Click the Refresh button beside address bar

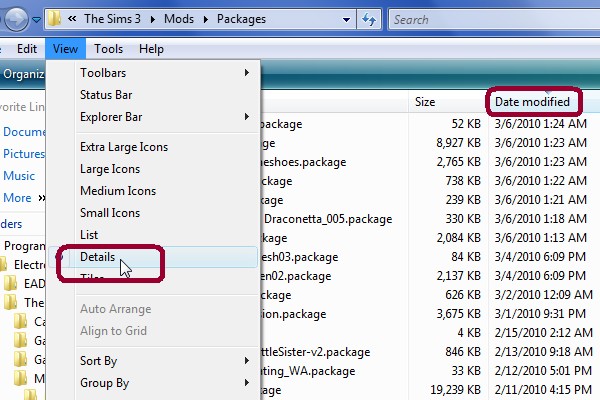(369, 19)
